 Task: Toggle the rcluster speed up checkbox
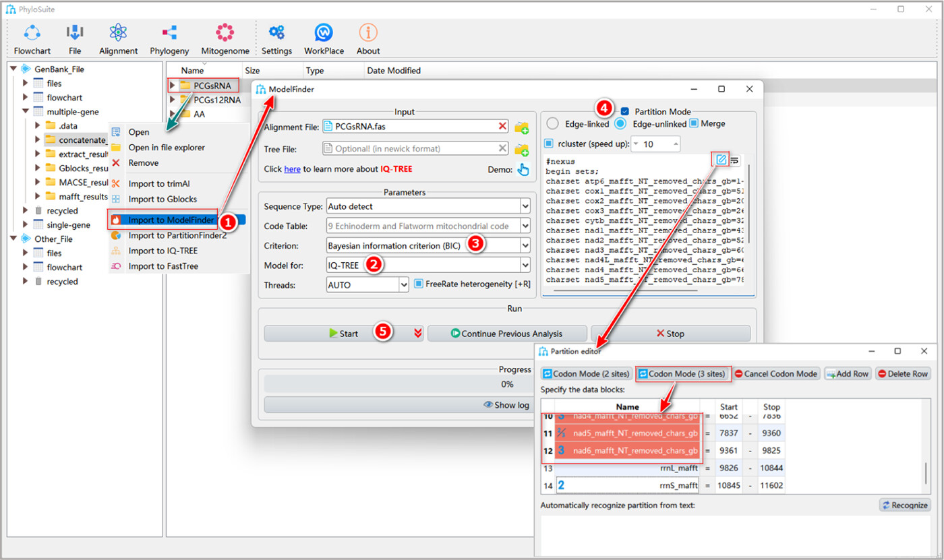(548, 144)
